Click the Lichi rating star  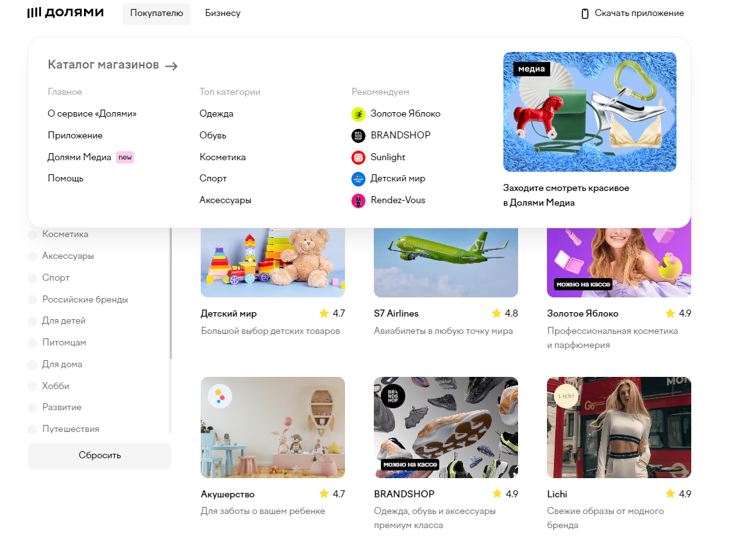pyautogui.click(x=670, y=494)
